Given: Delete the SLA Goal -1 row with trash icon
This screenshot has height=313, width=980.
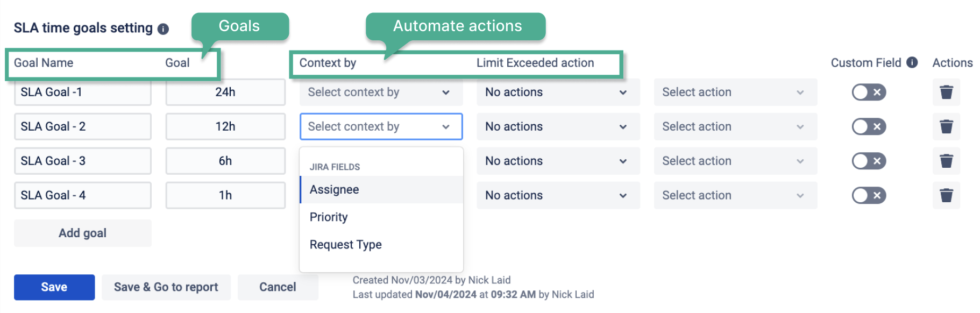Looking at the screenshot, I should (946, 93).
